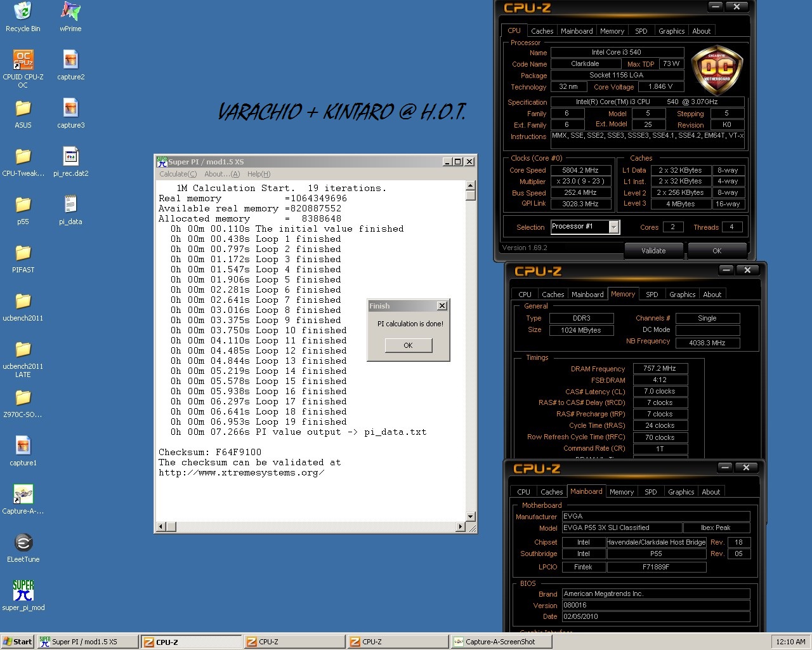Screen dimensions: 812x650
Task: Open the capture2 image file
Action: click(x=70, y=65)
